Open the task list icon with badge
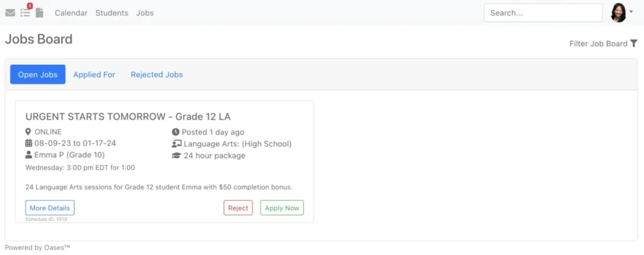 (26, 13)
